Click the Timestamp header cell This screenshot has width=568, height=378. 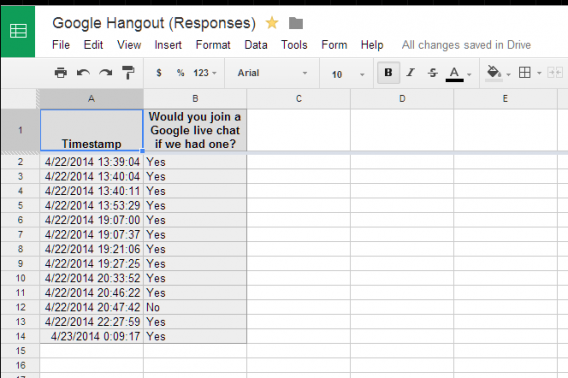coord(92,130)
